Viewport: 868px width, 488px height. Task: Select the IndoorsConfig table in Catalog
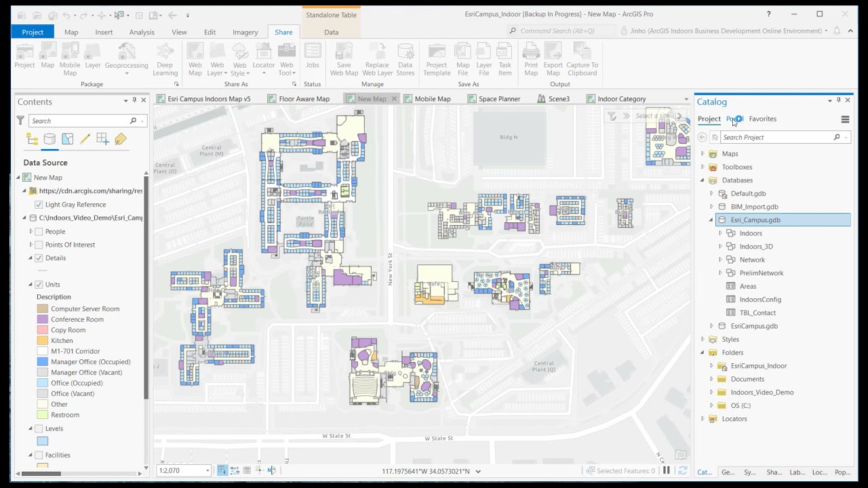(x=760, y=300)
